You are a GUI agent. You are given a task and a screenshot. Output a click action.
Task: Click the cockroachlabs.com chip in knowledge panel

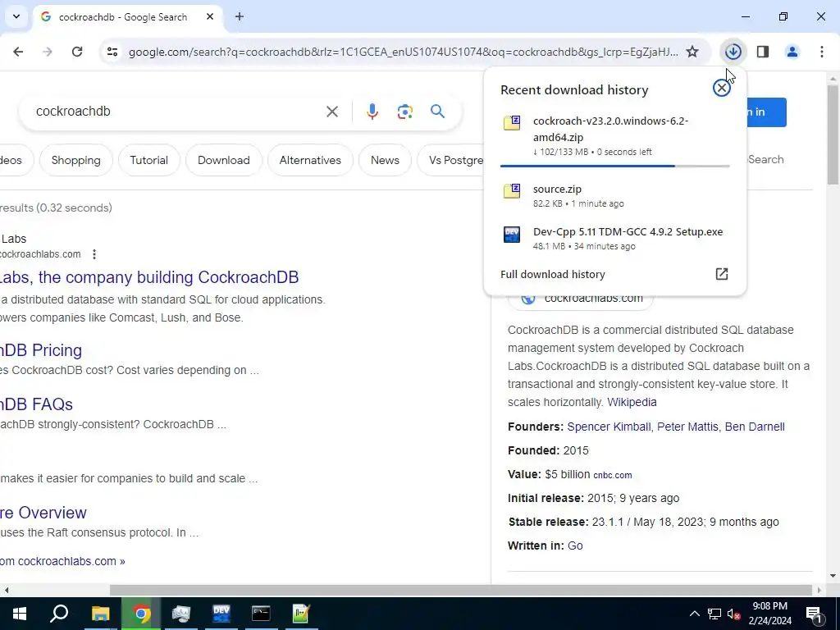(x=582, y=299)
